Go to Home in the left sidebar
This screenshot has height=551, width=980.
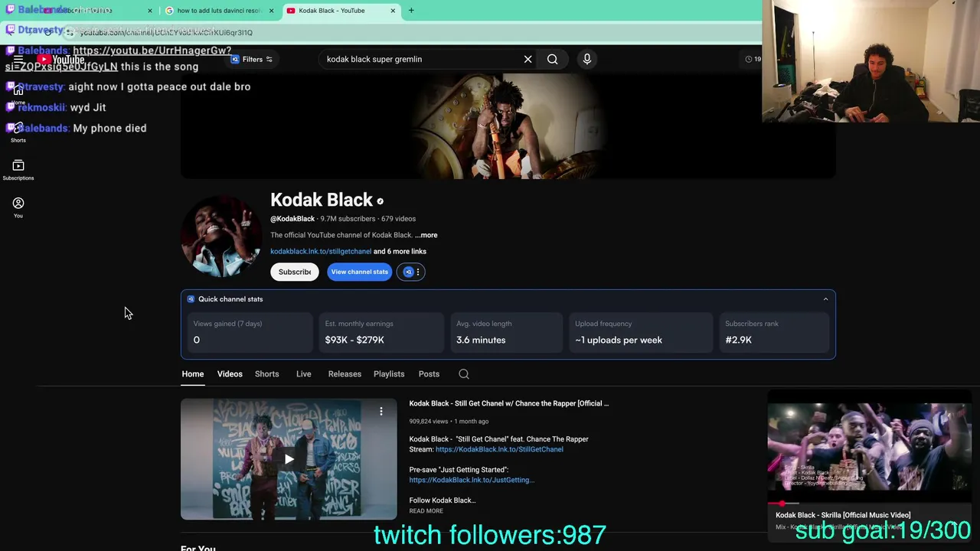coord(18,94)
